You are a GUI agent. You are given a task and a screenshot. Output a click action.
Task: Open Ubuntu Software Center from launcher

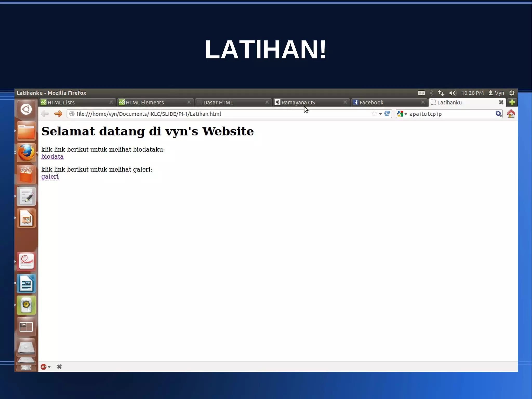(x=26, y=175)
